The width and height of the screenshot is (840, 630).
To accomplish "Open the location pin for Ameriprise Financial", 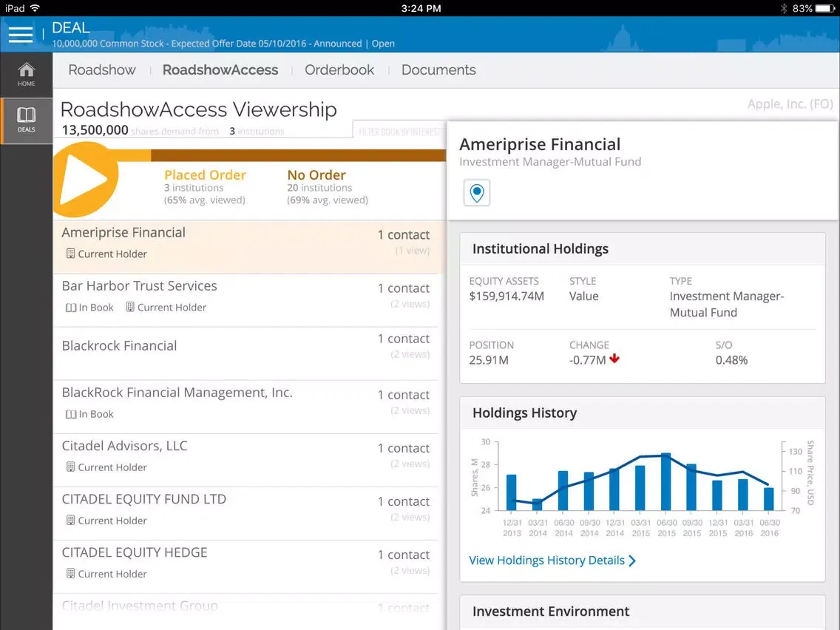I will coord(477,192).
